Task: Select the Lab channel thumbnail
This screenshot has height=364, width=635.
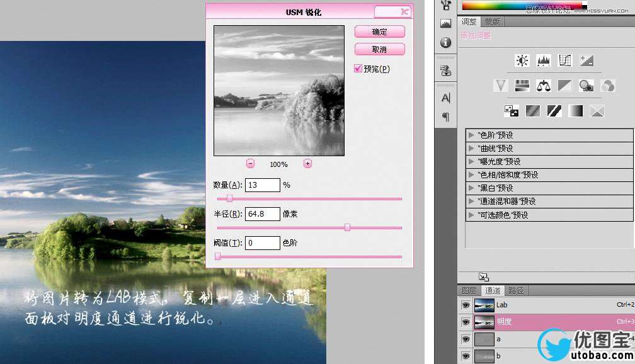Action: point(484,305)
